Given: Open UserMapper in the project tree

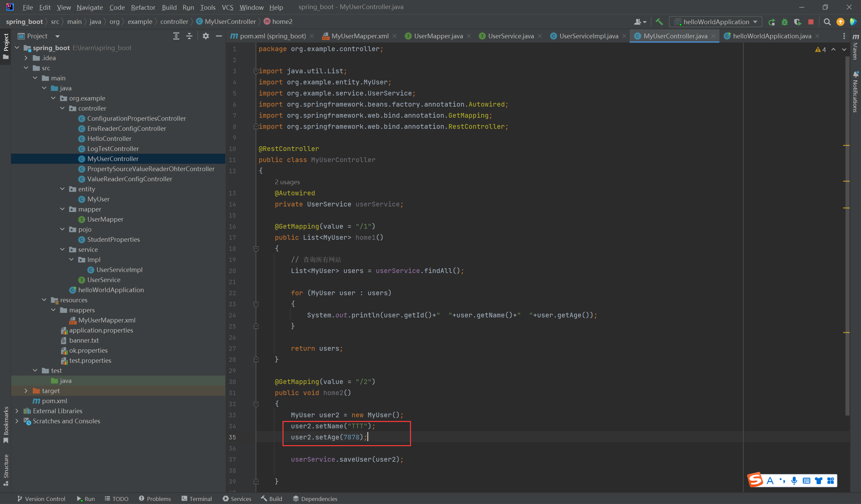Looking at the screenshot, I should point(105,219).
